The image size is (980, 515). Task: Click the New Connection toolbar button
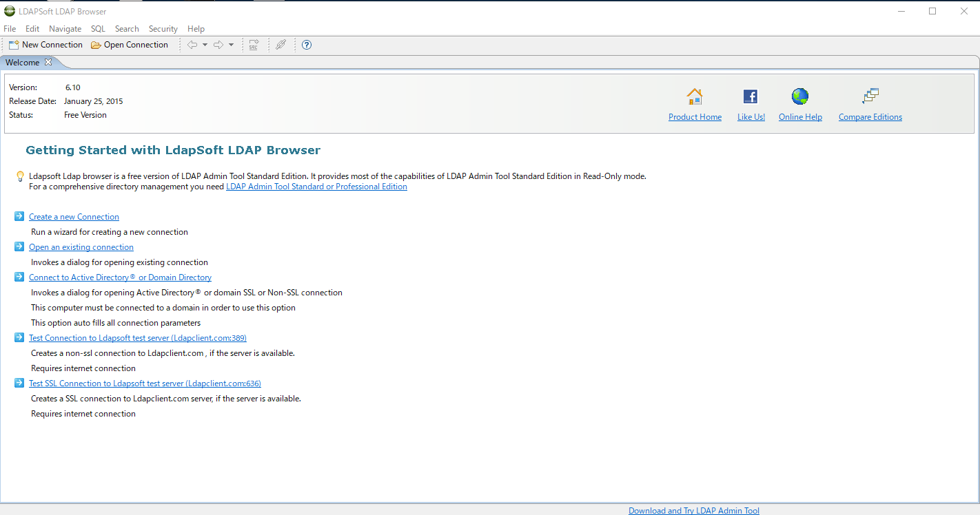45,45
